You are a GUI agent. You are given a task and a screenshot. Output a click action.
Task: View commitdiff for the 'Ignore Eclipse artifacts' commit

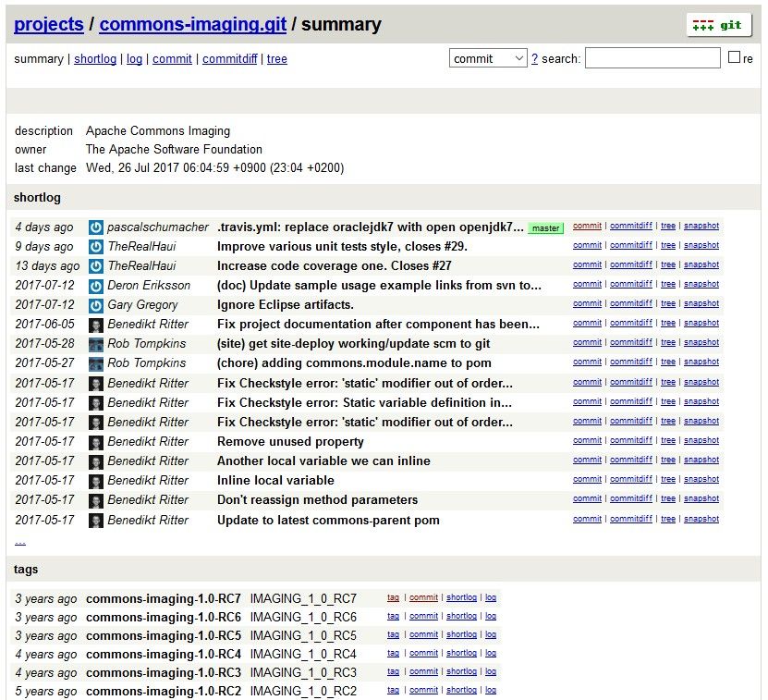pyautogui.click(x=630, y=304)
